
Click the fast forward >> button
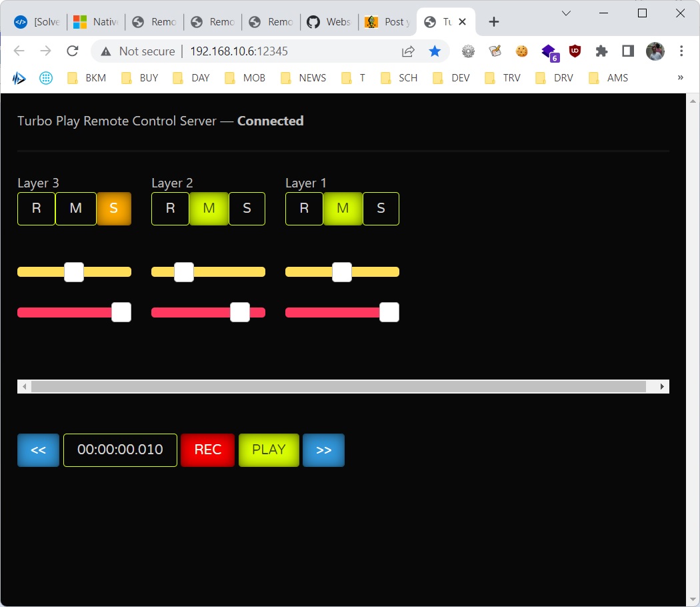coord(323,450)
